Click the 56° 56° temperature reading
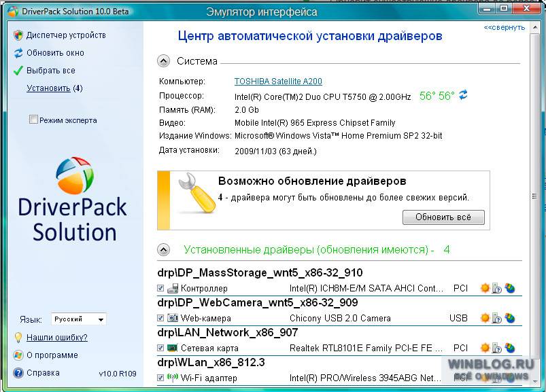 click(x=437, y=96)
